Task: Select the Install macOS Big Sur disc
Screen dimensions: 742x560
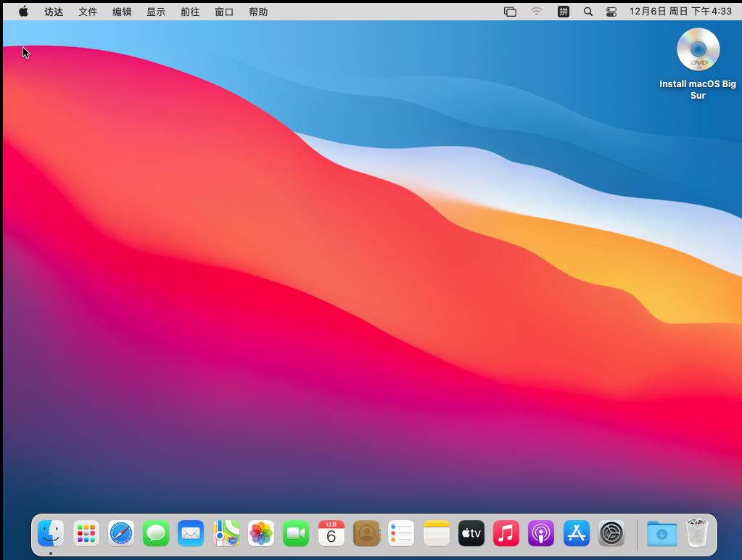Action: [698, 49]
